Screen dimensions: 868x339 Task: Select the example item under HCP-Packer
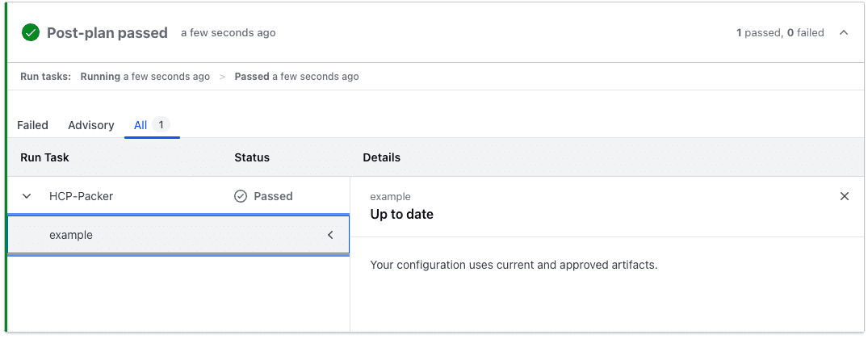coord(71,236)
